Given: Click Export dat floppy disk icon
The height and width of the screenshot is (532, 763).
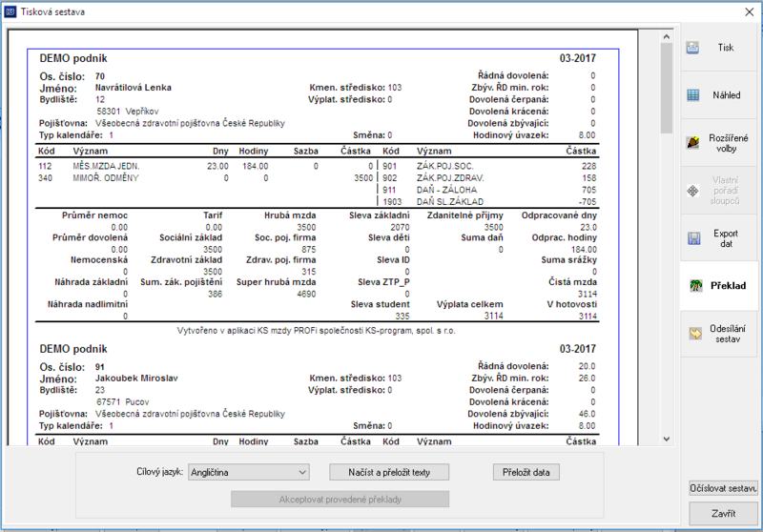Looking at the screenshot, I should (x=694, y=238).
